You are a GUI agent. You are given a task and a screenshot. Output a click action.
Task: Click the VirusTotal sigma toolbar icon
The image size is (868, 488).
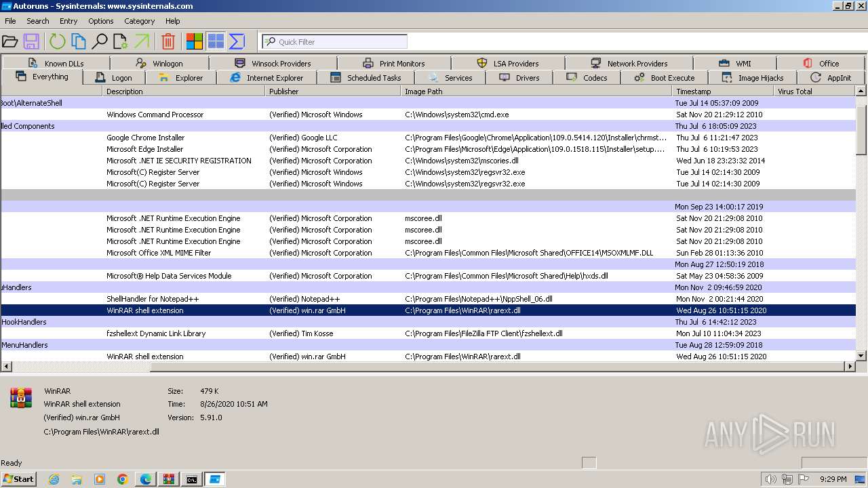click(237, 41)
